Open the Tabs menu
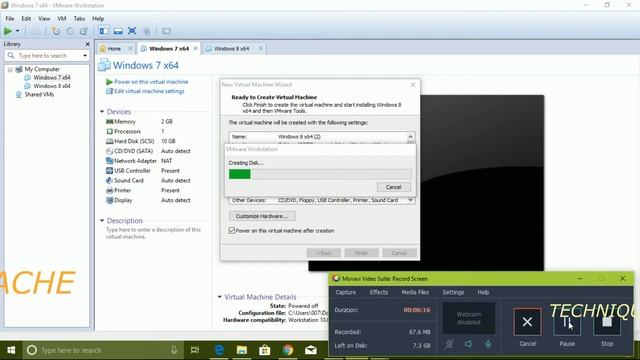The image size is (640, 360). coord(79,18)
